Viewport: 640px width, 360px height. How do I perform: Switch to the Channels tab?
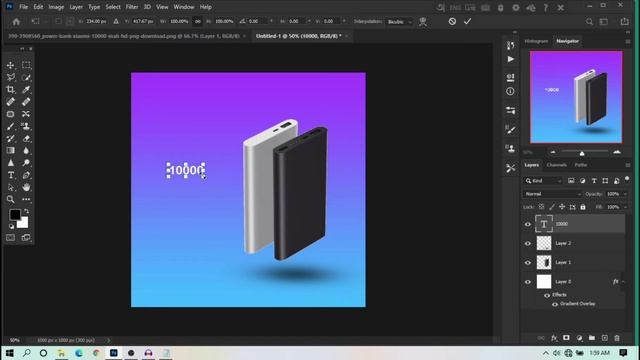coord(556,165)
